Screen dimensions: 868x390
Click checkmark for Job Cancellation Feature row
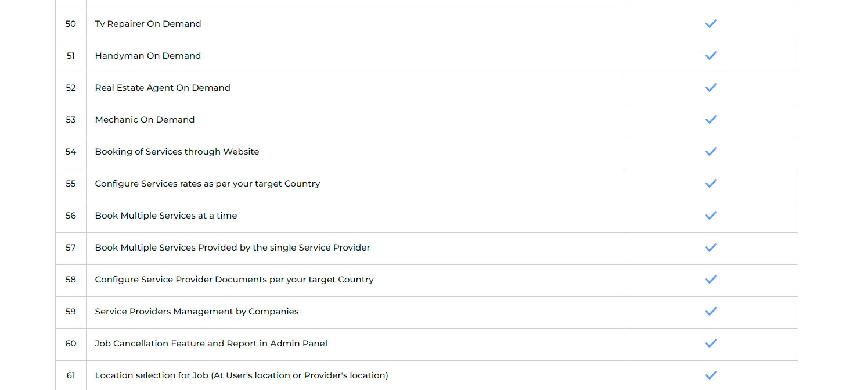click(x=711, y=344)
